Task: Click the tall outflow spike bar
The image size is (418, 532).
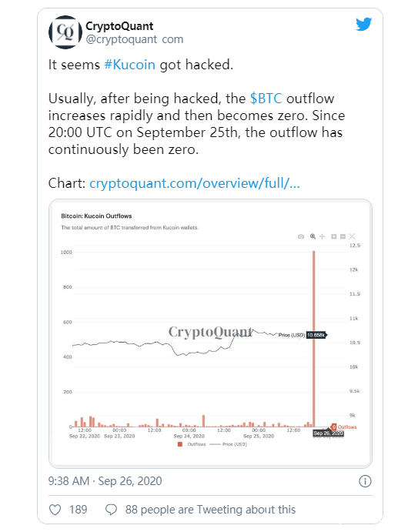Action: 314,339
